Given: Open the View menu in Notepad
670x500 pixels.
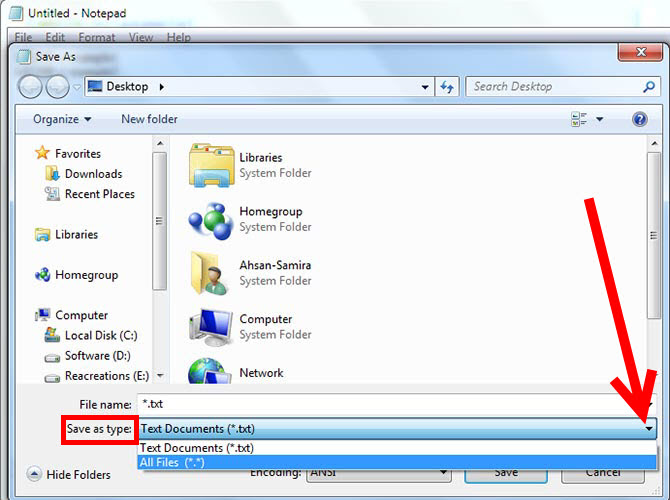Looking at the screenshot, I should (141, 37).
